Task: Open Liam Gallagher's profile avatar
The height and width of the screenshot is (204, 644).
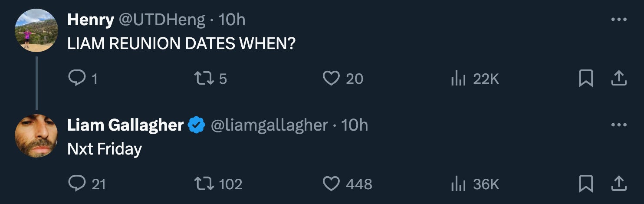Action: point(36,136)
